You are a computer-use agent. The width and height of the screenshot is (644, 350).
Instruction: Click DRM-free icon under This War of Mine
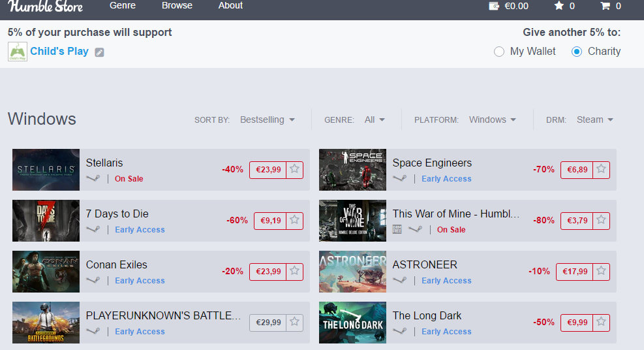click(x=397, y=229)
